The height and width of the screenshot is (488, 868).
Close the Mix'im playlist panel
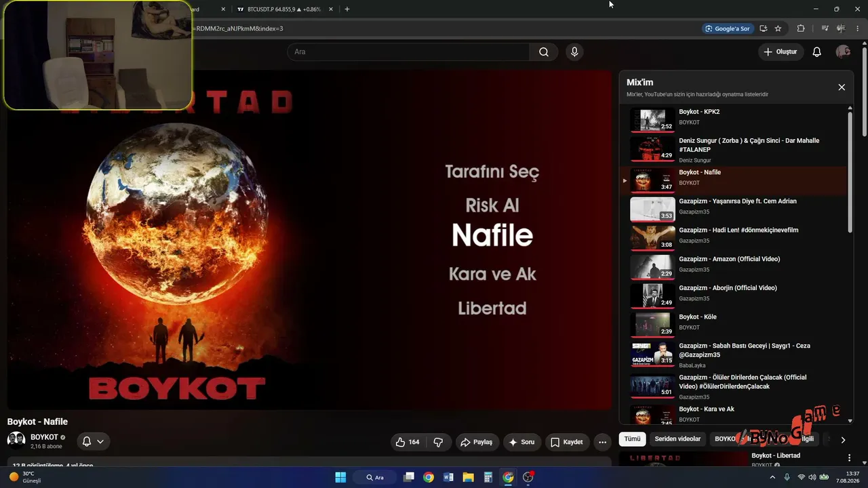pyautogui.click(x=842, y=87)
